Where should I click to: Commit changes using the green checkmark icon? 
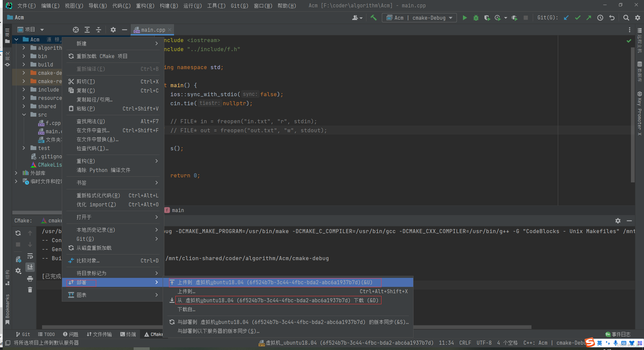(578, 18)
